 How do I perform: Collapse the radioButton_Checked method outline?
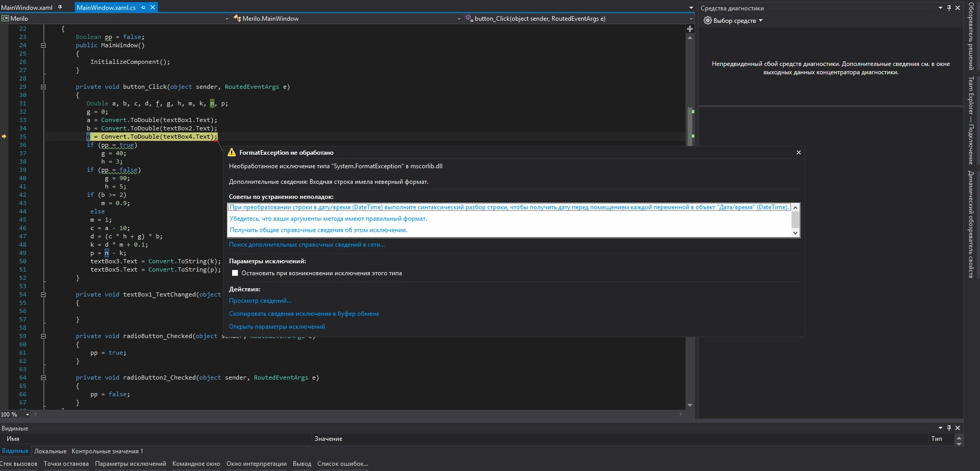pyautogui.click(x=43, y=336)
